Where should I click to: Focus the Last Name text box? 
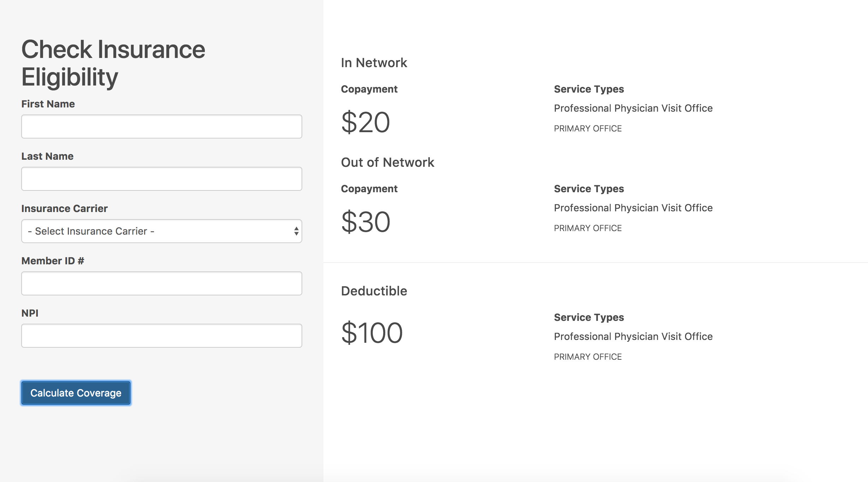(161, 179)
